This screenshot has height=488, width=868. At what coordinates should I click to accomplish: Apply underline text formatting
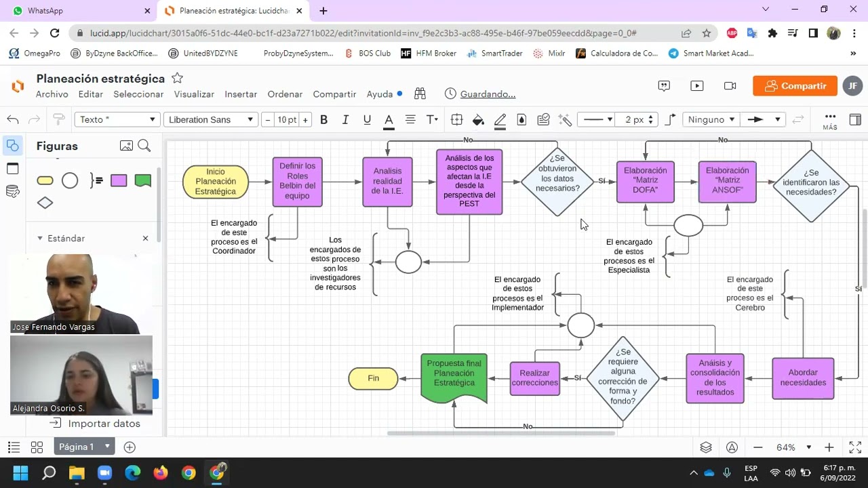click(367, 120)
